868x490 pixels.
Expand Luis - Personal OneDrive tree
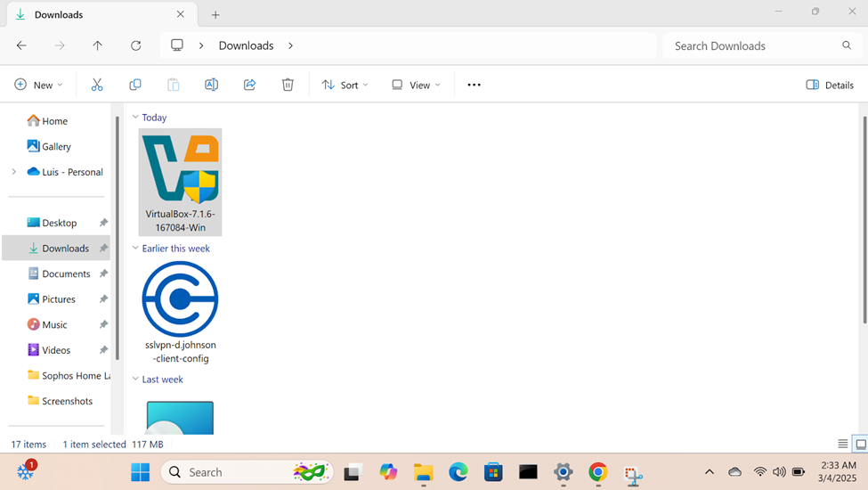coord(14,172)
